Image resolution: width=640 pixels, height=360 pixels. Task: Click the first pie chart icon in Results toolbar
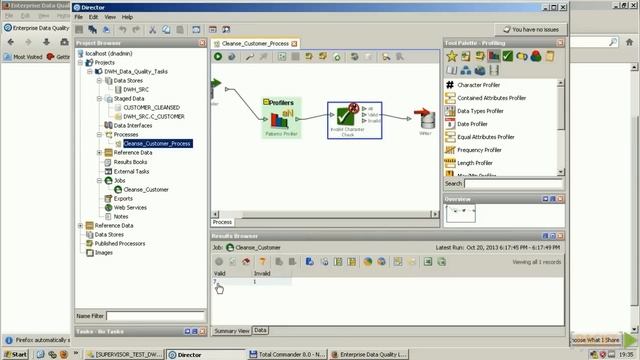point(368,262)
